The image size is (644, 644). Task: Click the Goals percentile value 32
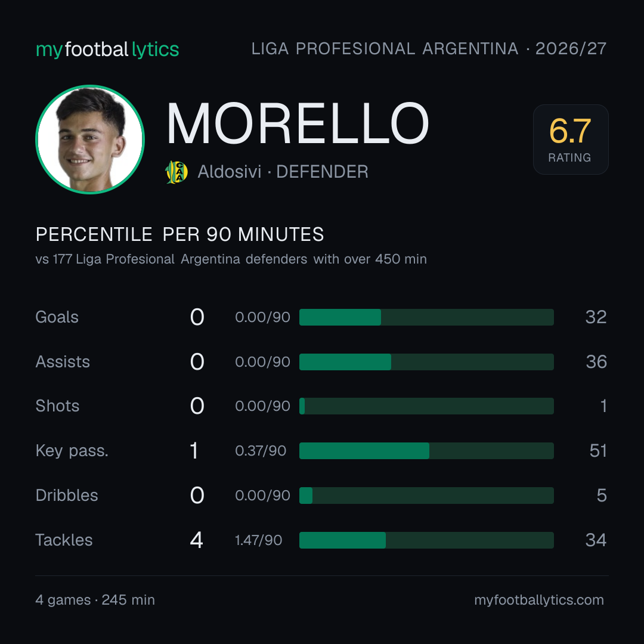pyautogui.click(x=596, y=317)
